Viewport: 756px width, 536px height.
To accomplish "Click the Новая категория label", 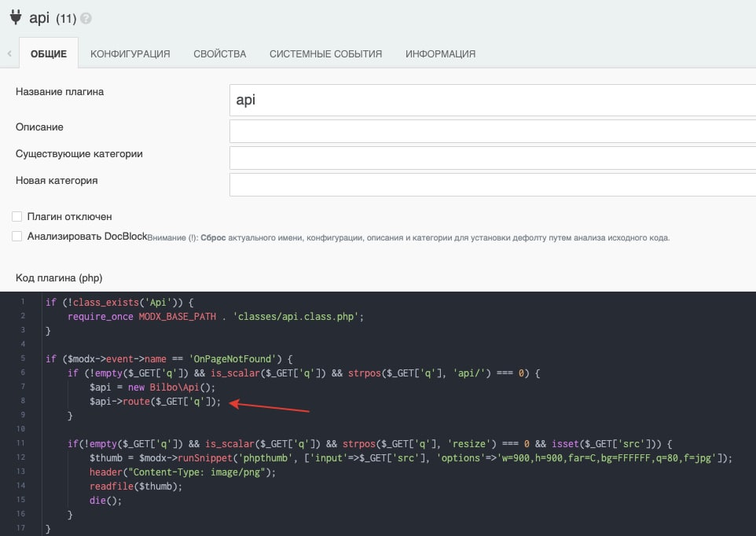I will pos(57,180).
